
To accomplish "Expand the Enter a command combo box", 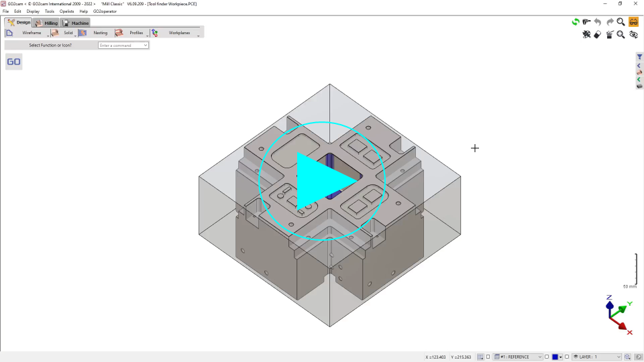I will [146, 46].
